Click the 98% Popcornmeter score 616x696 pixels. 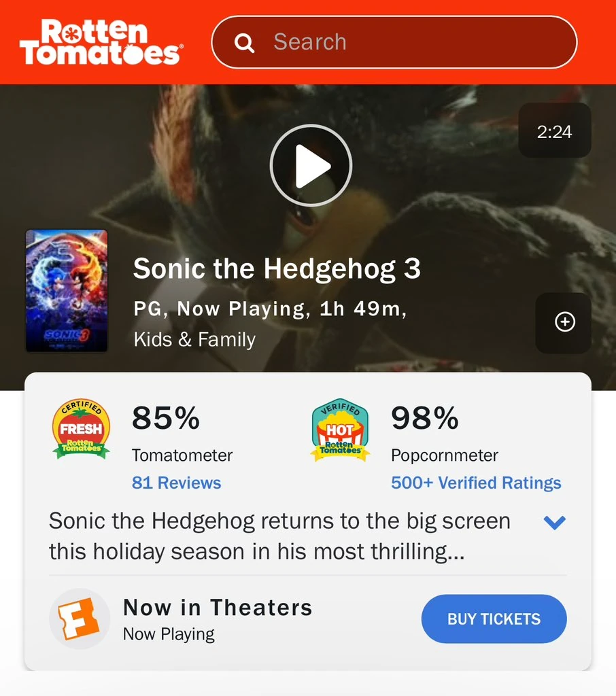click(x=424, y=419)
